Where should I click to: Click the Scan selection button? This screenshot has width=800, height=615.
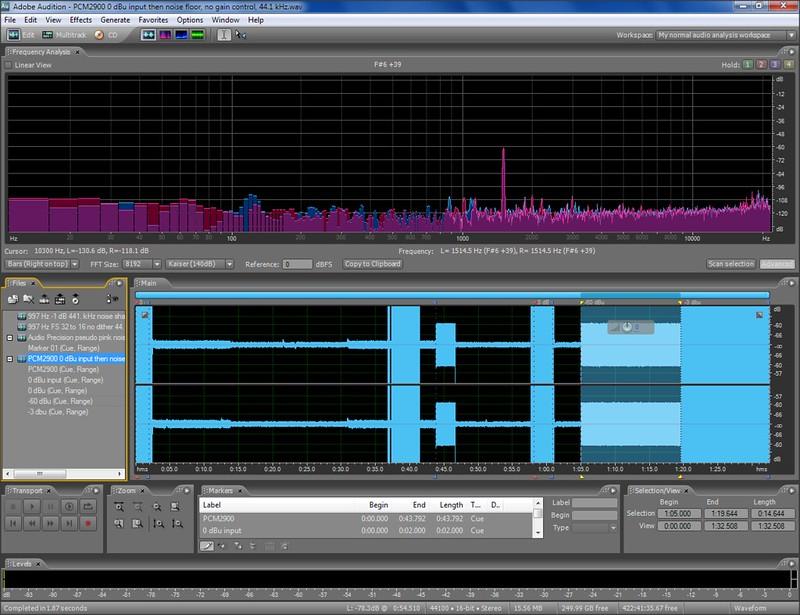730,264
